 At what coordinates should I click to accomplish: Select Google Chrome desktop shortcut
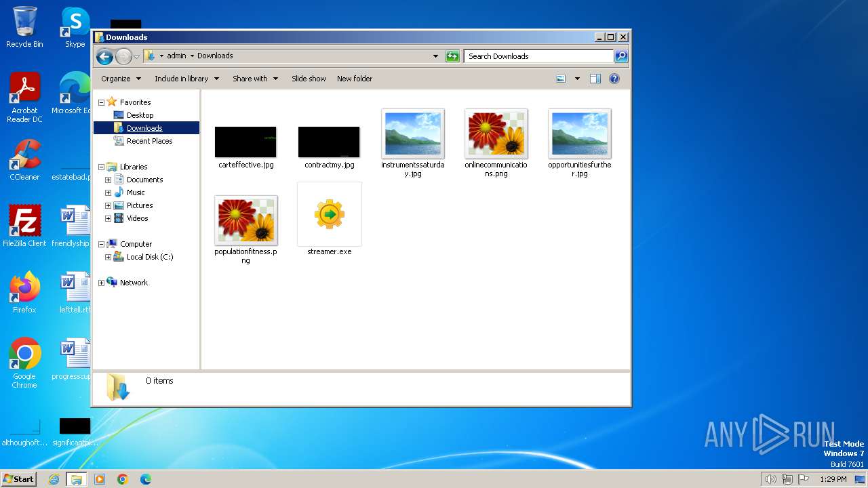[x=24, y=363]
